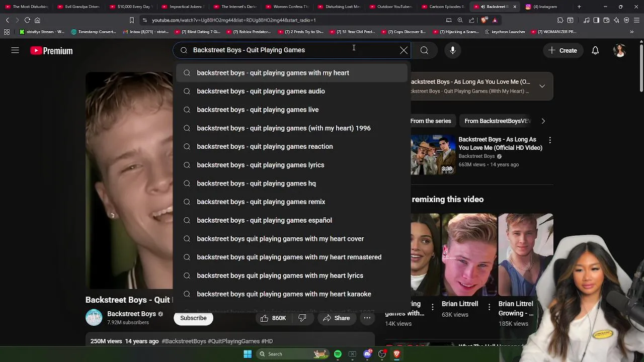644x362 pixels.
Task: Open OBS Studio from the taskbar
Action: (x=382, y=354)
